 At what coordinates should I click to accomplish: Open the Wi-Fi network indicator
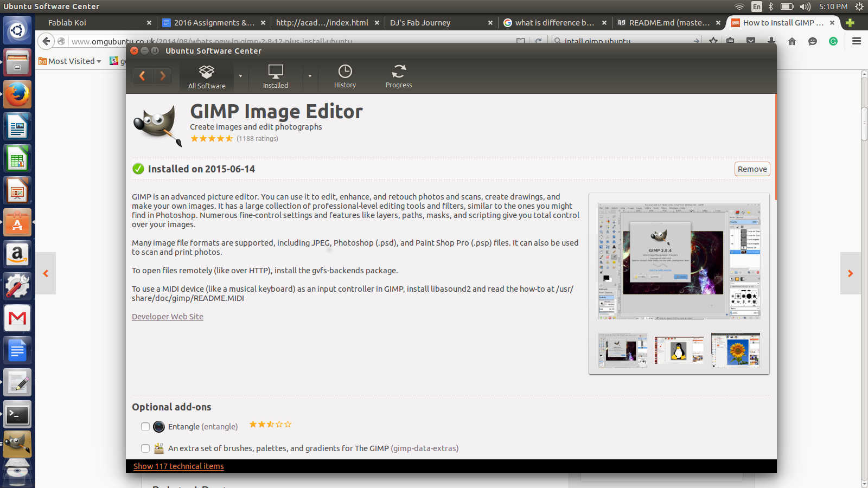[x=739, y=7]
